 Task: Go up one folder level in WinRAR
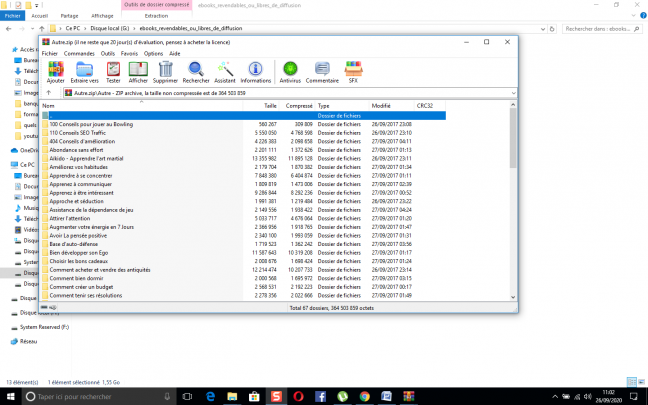49,93
